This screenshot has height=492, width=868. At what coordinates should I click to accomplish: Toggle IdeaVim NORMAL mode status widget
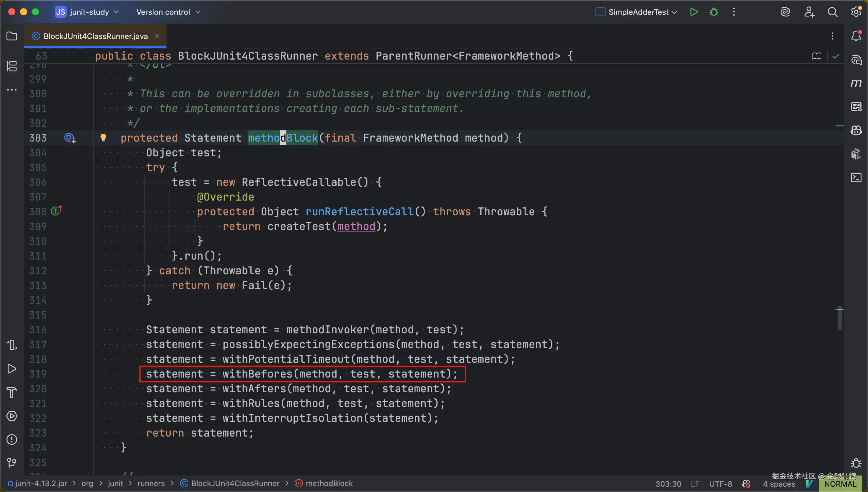[840, 484]
